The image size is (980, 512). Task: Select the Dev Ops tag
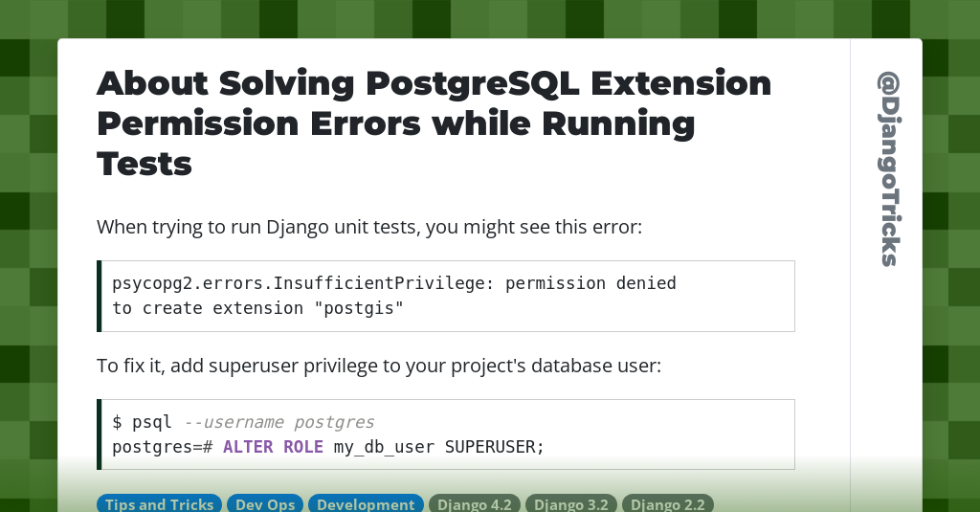click(x=265, y=504)
